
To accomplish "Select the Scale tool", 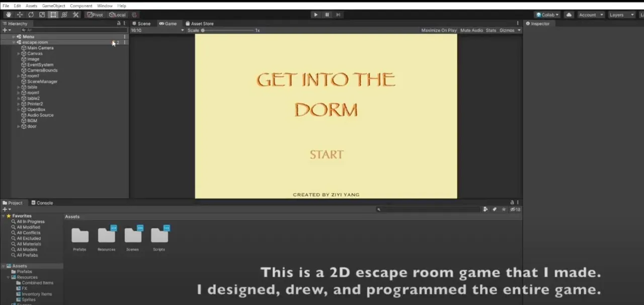I will tap(42, 15).
